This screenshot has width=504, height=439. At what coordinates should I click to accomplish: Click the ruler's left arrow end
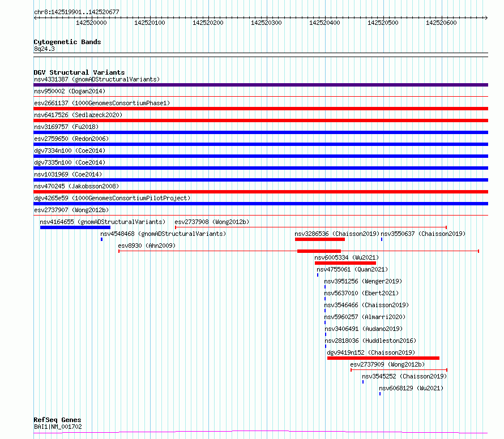click(35, 18)
